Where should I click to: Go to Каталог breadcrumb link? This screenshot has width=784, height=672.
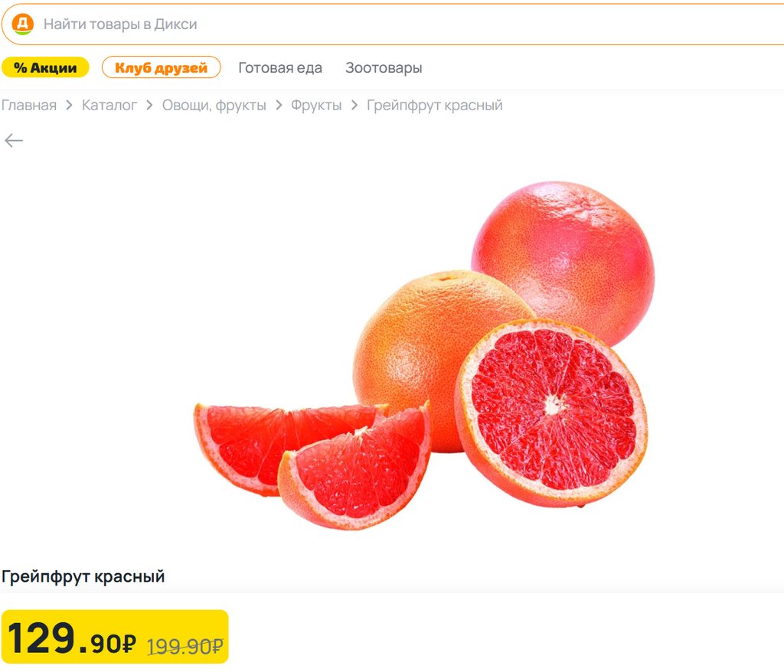pyautogui.click(x=109, y=106)
